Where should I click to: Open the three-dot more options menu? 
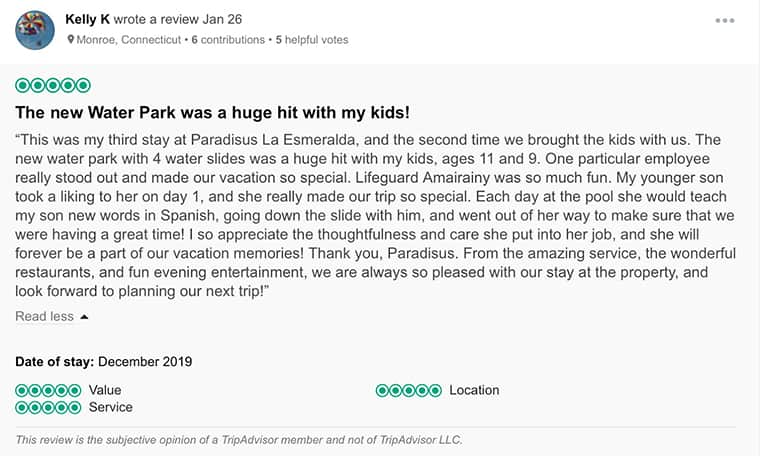725,20
